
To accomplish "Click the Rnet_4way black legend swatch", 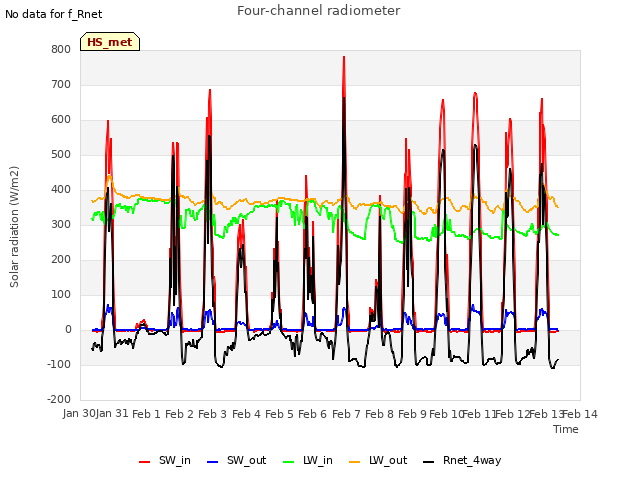I will (429, 462).
